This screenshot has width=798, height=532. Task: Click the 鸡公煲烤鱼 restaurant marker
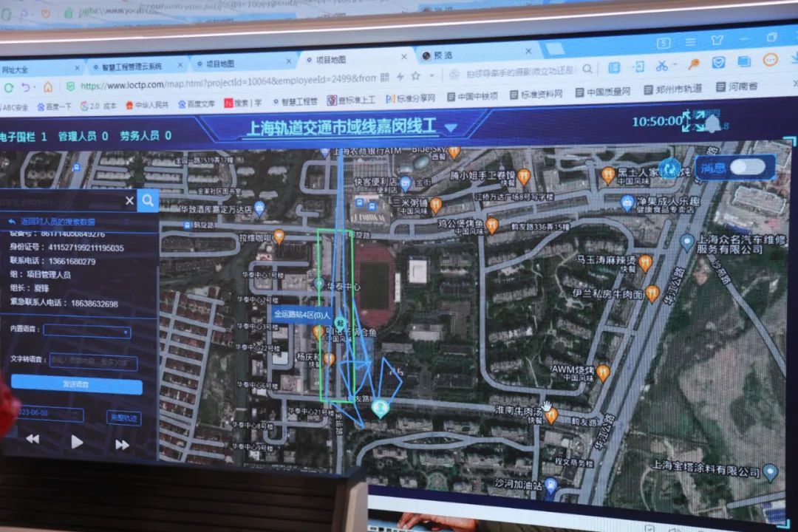[x=491, y=225]
